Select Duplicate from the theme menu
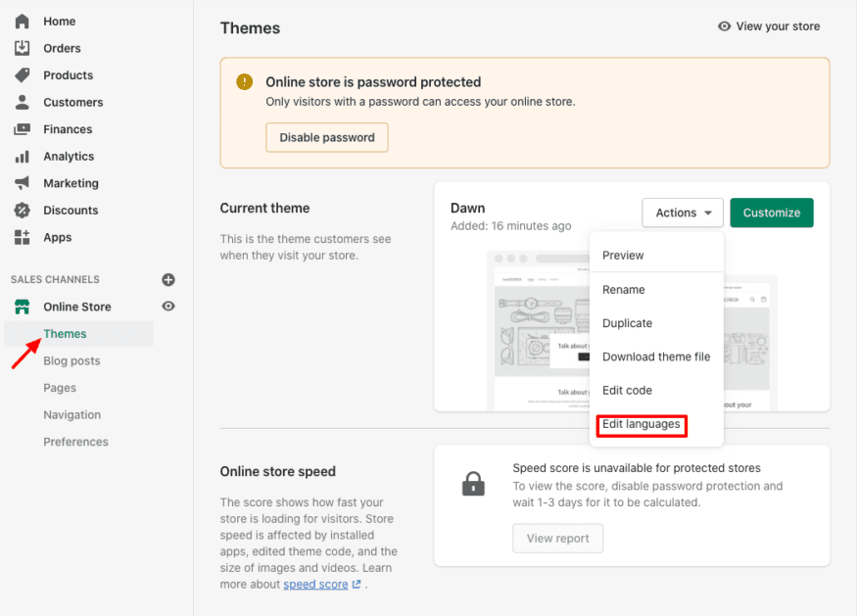 click(628, 323)
